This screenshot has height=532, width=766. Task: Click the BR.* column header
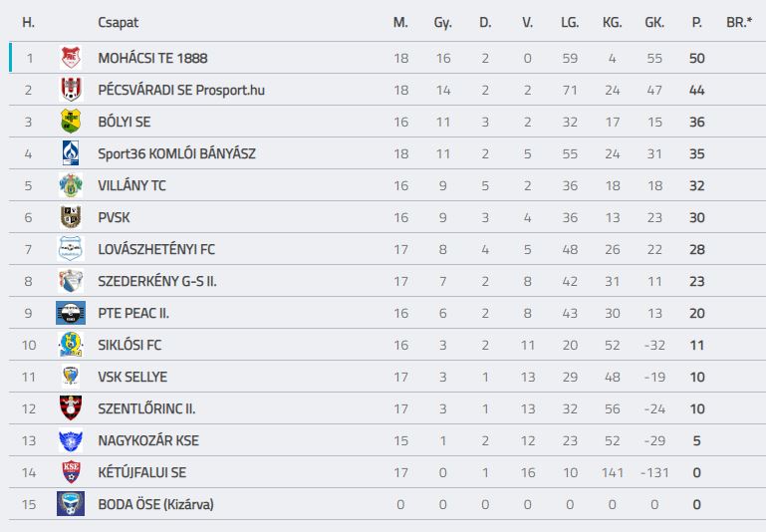[x=739, y=23]
